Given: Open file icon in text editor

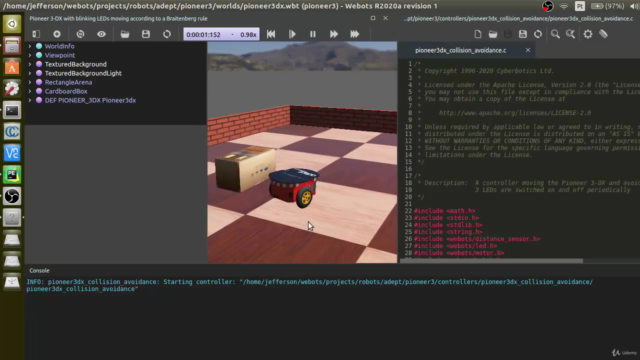Looking at the screenshot, I should (x=493, y=34).
